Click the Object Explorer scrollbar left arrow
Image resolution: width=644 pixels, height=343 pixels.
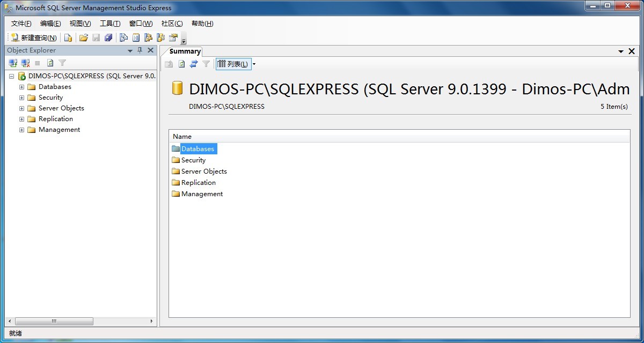click(10, 322)
